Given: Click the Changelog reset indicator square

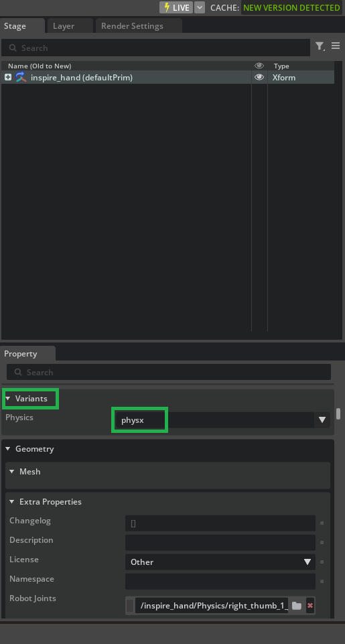Looking at the screenshot, I should click(322, 523).
